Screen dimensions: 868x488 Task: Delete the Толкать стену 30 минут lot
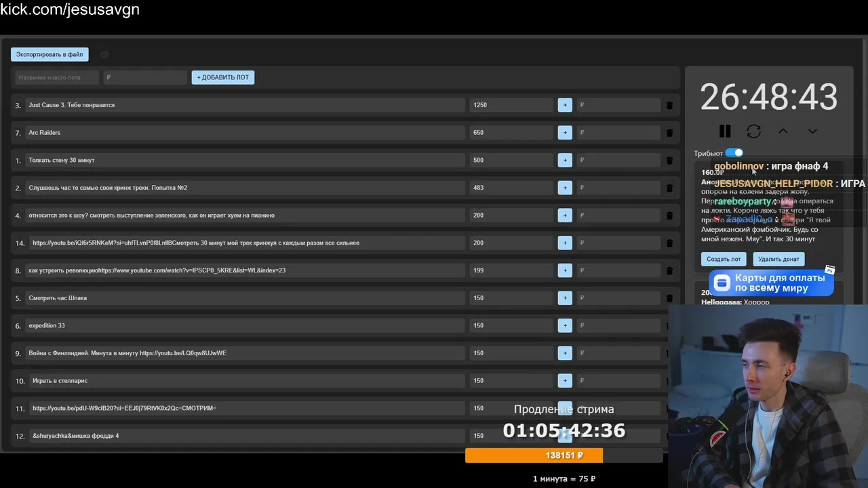click(x=669, y=160)
